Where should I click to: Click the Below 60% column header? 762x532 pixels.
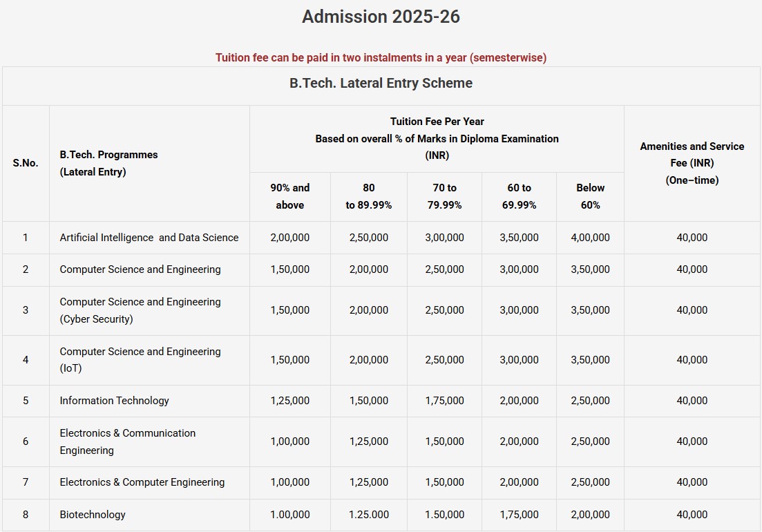point(590,196)
